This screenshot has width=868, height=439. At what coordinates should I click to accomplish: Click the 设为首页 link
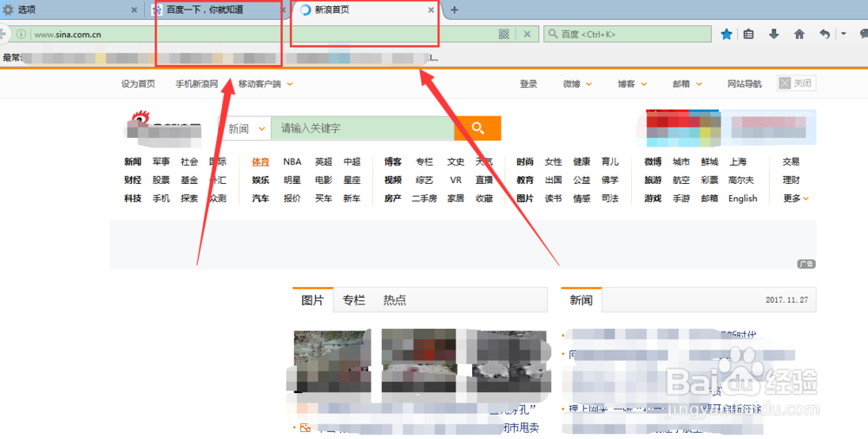click(138, 84)
